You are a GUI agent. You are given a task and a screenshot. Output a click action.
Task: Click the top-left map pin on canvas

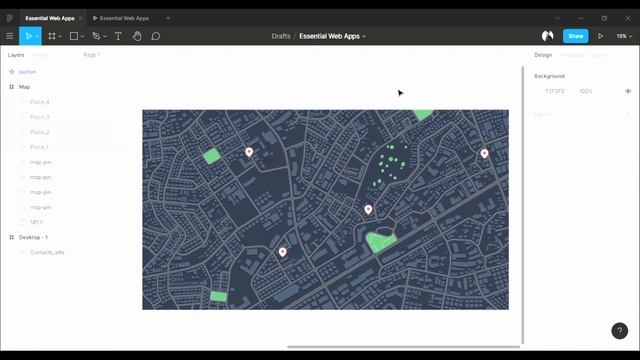point(249,152)
